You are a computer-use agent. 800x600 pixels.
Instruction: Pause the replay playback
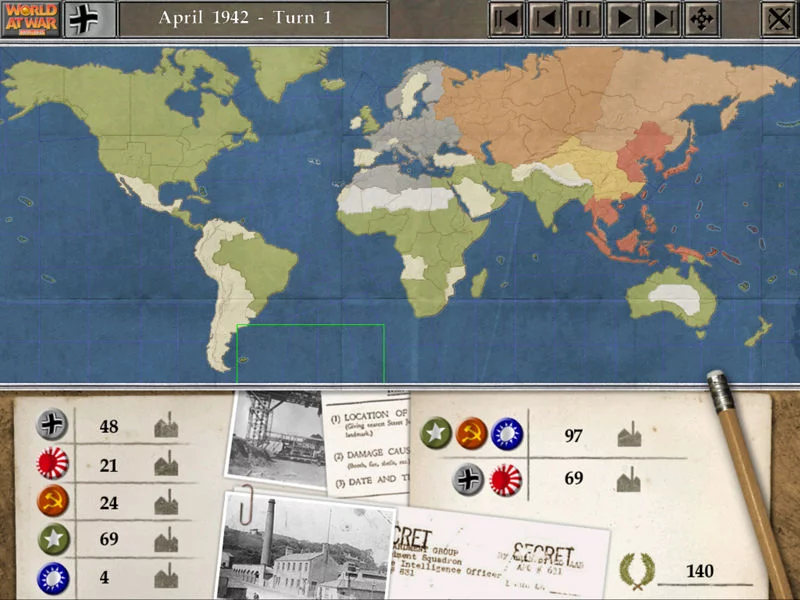585,19
